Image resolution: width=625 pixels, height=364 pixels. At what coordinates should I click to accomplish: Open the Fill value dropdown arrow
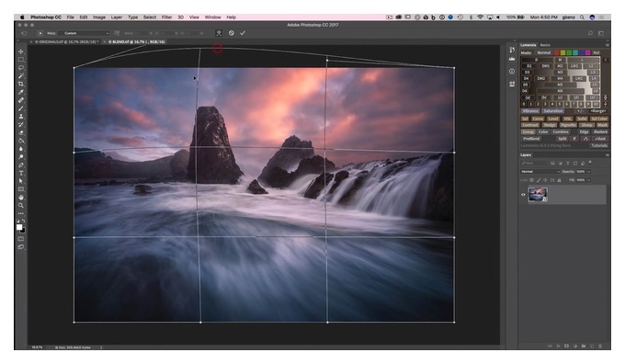[589, 180]
